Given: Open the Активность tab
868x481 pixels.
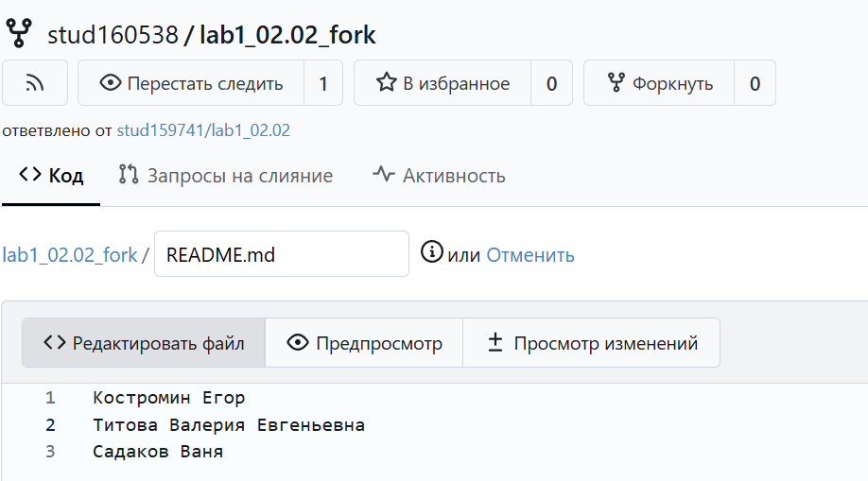Looking at the screenshot, I should (x=439, y=176).
